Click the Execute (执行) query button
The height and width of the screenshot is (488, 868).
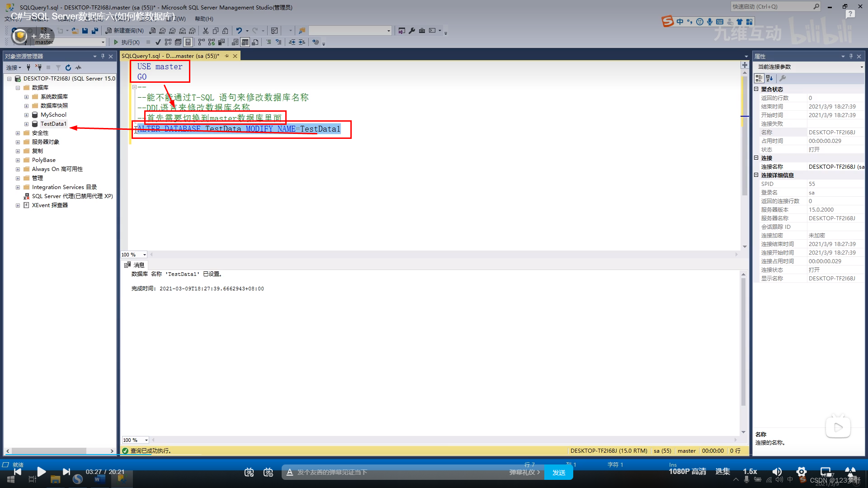126,42
